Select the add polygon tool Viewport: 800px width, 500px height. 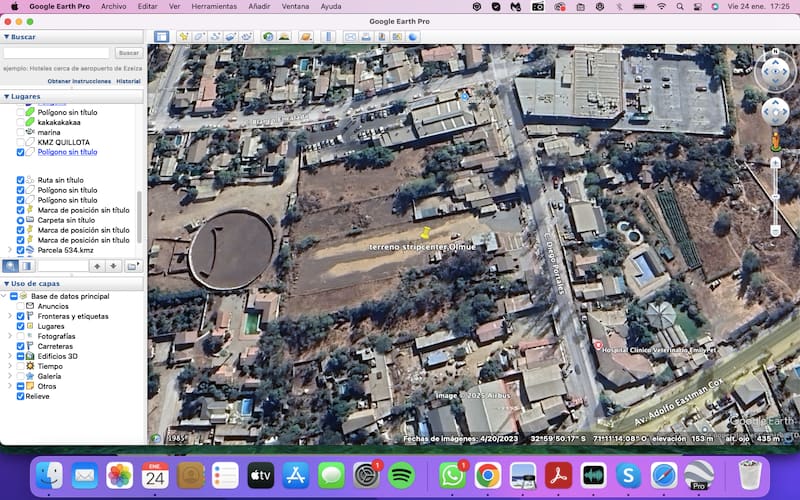(x=199, y=37)
